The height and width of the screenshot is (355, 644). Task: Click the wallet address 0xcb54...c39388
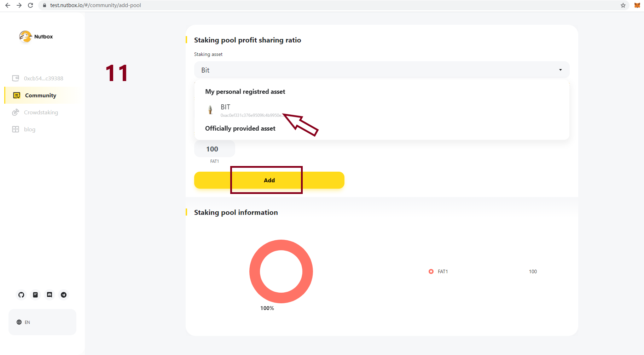43,79
